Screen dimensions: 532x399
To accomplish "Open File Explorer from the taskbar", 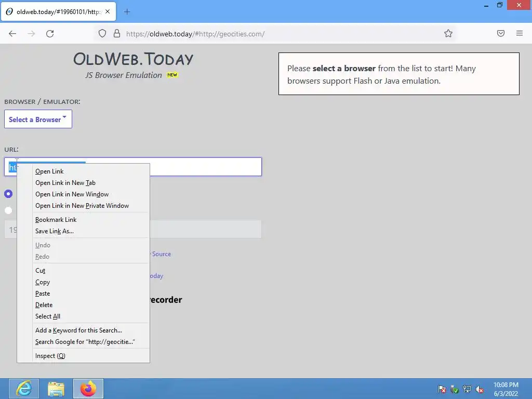I will point(56,389).
